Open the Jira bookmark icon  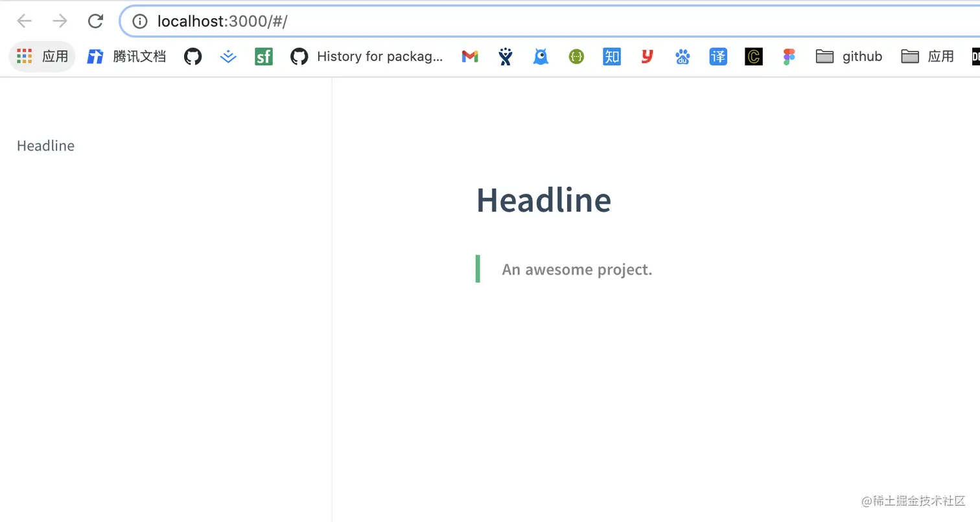pos(506,56)
